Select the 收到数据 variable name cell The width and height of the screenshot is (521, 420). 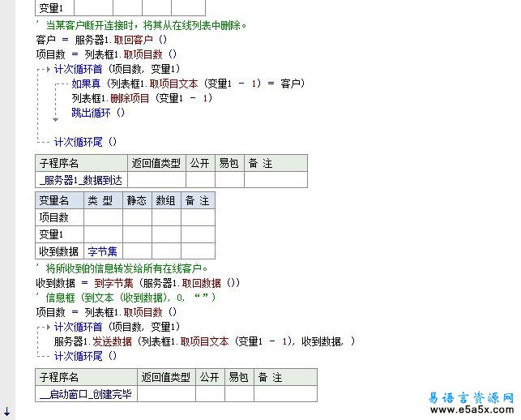coord(59,251)
